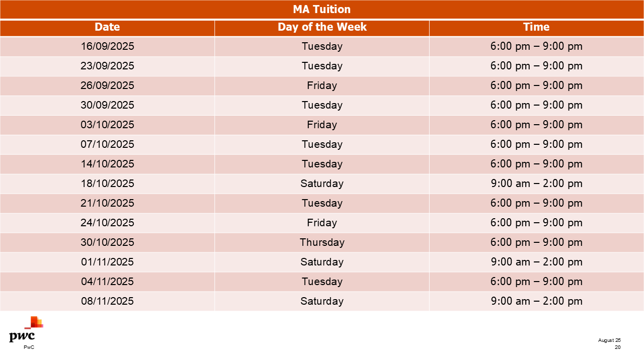644x362 pixels.
Task: Select the MA Tuition title header
Action: coord(322,10)
